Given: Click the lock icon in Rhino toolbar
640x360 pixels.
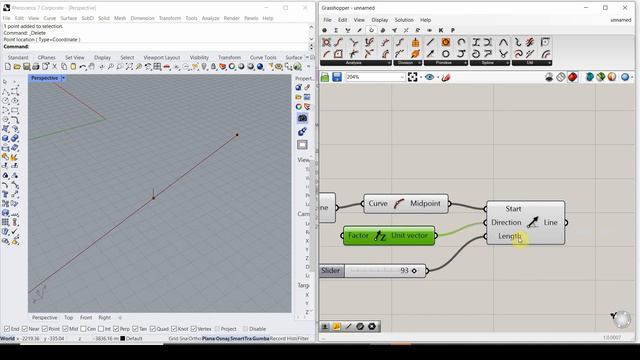Looking at the screenshot, I should coord(213,67).
